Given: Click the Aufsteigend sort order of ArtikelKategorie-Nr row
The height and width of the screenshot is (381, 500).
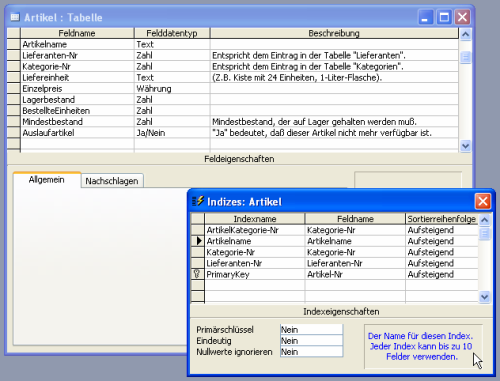Looking at the screenshot, I should [442, 230].
